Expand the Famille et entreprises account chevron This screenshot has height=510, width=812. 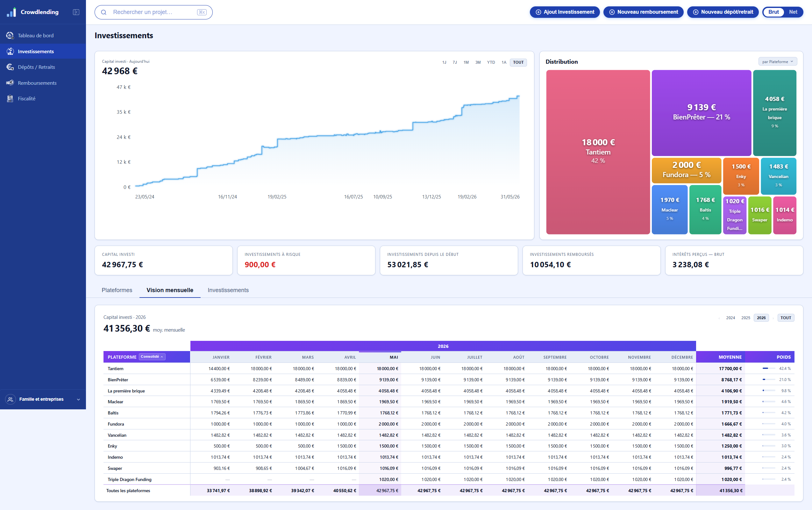pyautogui.click(x=79, y=399)
